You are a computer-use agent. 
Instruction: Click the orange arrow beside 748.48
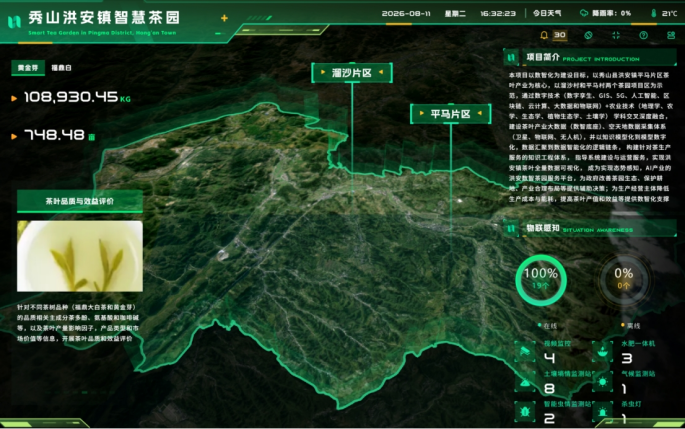click(x=14, y=136)
